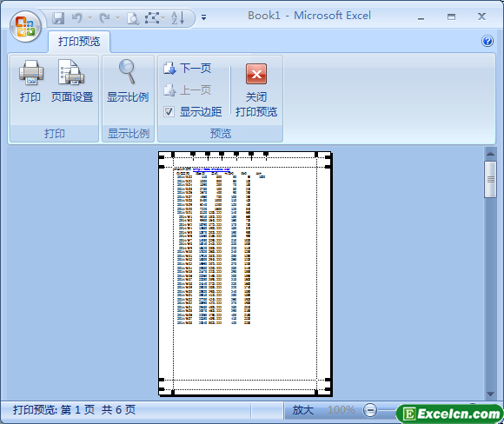Click the blue hyperlink in page preview
Screen dimensions: 504x424
[x=211, y=169]
